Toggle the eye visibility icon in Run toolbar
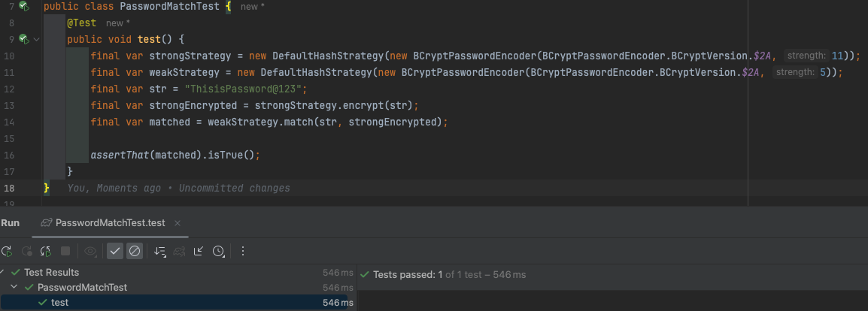 point(91,251)
